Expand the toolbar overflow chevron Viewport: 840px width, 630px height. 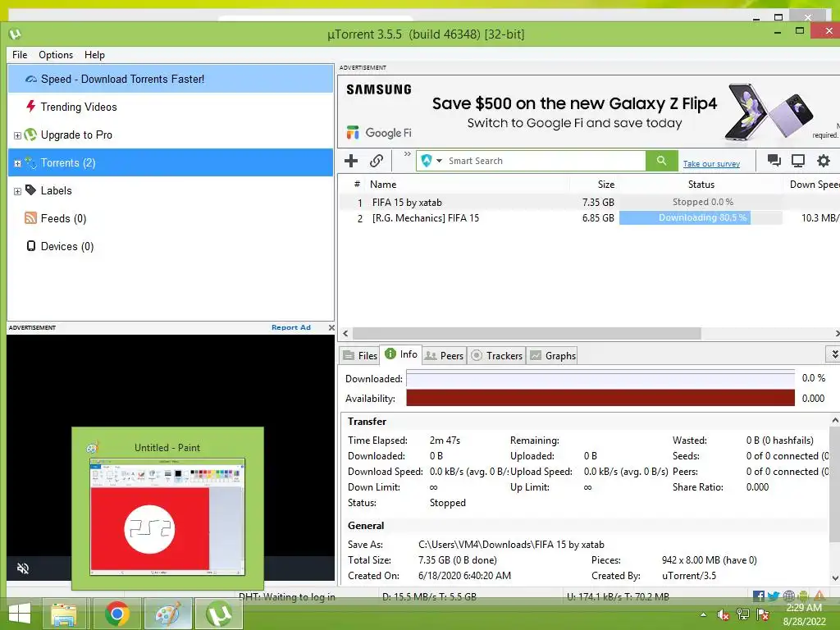(407, 154)
